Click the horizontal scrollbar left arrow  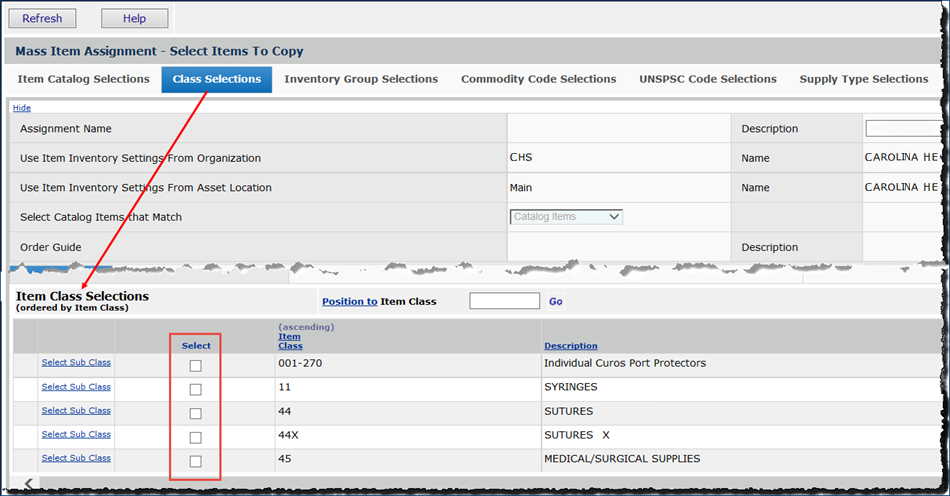click(29, 484)
